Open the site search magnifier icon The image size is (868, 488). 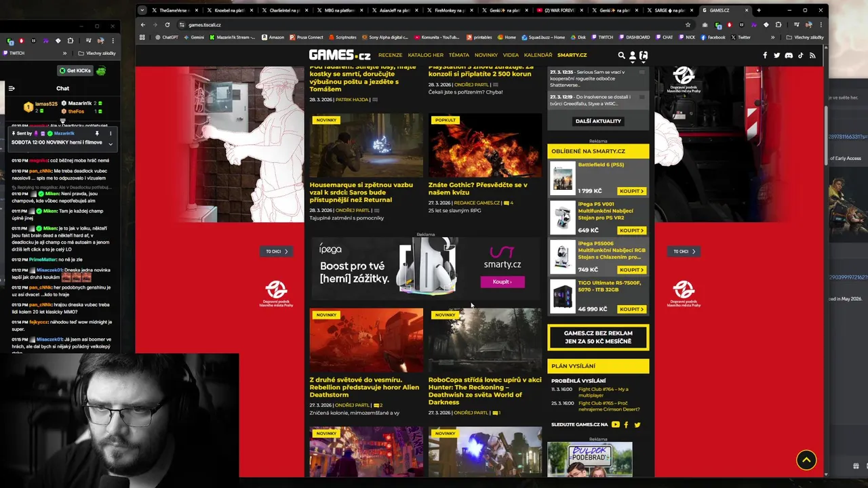click(x=621, y=56)
